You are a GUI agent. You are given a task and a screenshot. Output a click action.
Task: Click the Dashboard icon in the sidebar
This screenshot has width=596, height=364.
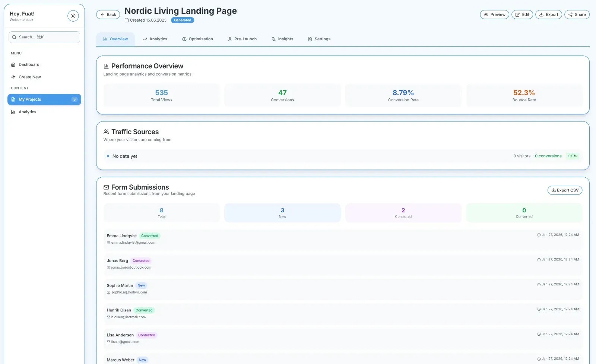13,64
